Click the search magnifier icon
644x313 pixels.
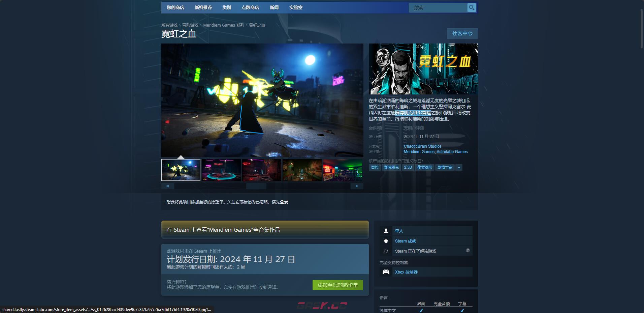pos(472,7)
